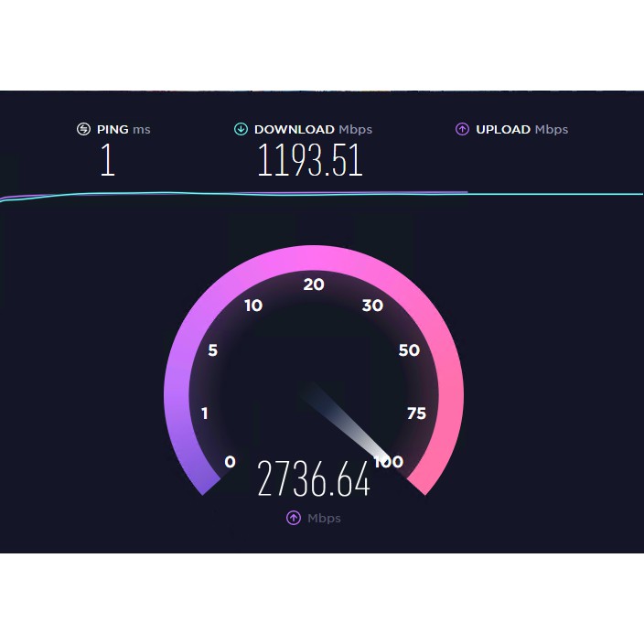Click the 0 mark on the gauge
The width and height of the screenshot is (644, 644).
(230, 462)
